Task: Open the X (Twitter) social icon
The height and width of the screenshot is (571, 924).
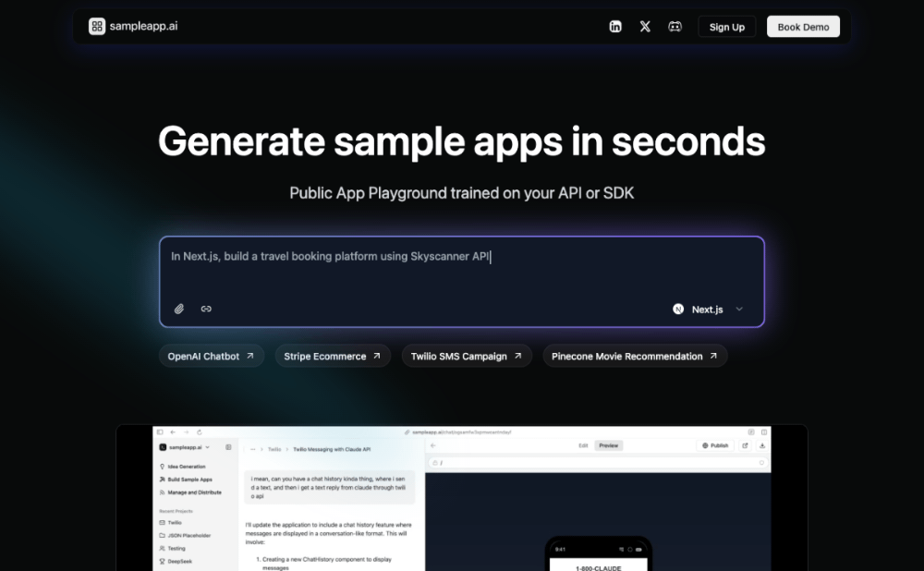Action: (x=645, y=27)
